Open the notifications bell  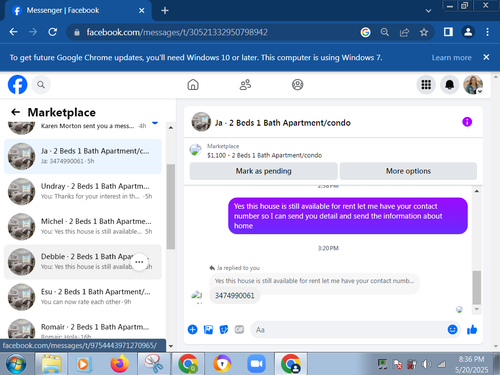click(x=449, y=85)
